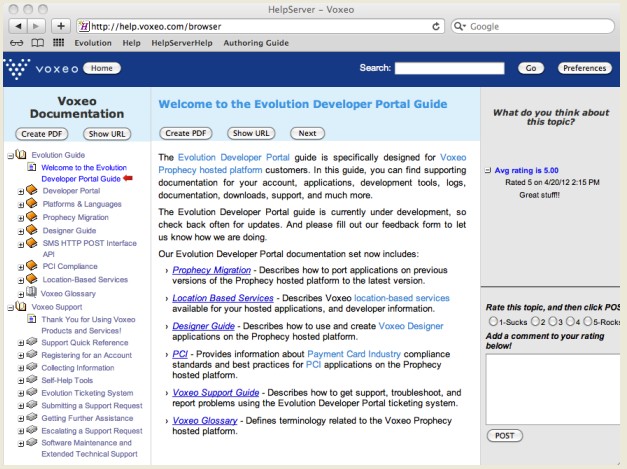Viewport: 627px width, 469px height.
Task: Select Getting Further Assistance tree item
Action: [x=87, y=418]
